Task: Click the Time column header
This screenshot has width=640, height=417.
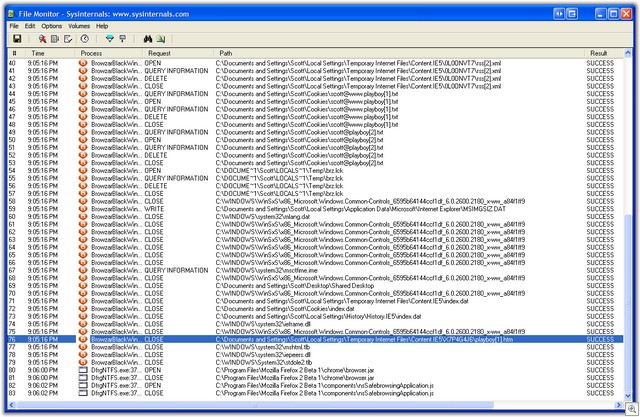Action: point(51,53)
